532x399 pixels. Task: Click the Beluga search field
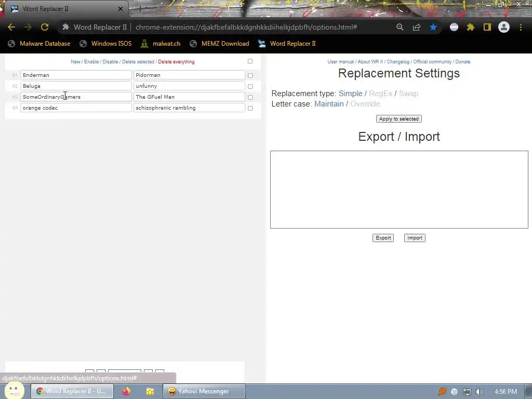point(76,86)
